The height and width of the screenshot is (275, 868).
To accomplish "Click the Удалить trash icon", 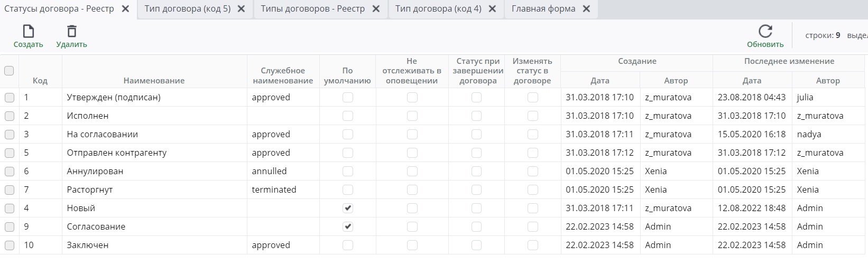I will [71, 32].
